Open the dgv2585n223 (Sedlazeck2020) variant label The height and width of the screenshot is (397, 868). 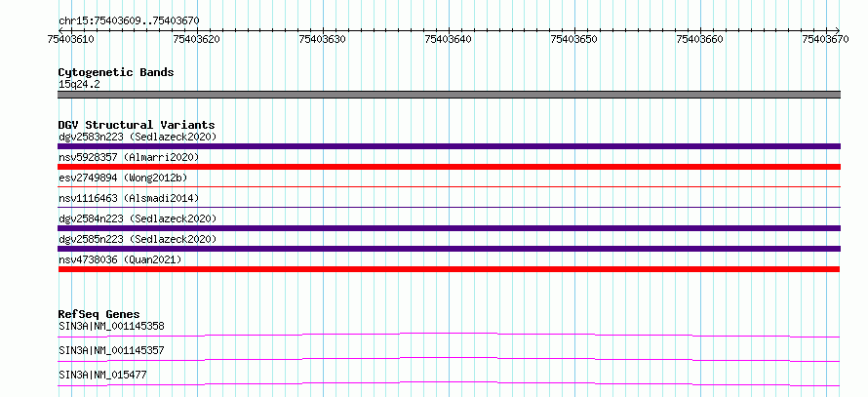138,239
